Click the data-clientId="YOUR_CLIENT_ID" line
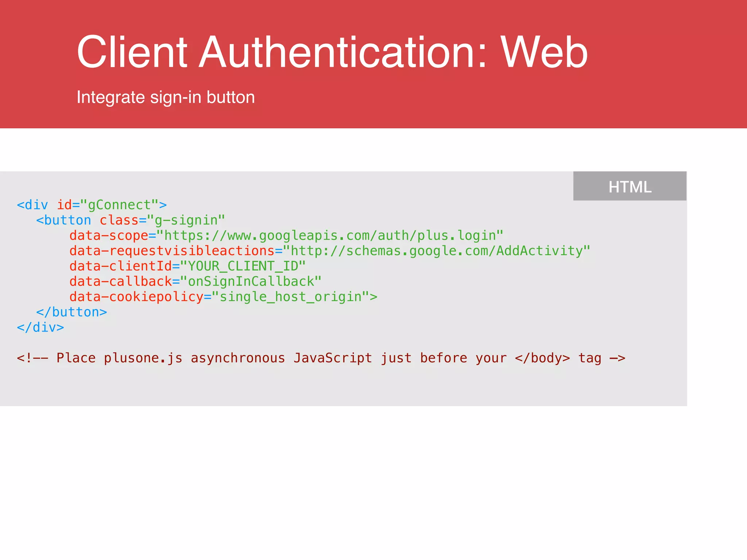This screenshot has height=560, width=747. click(x=187, y=266)
